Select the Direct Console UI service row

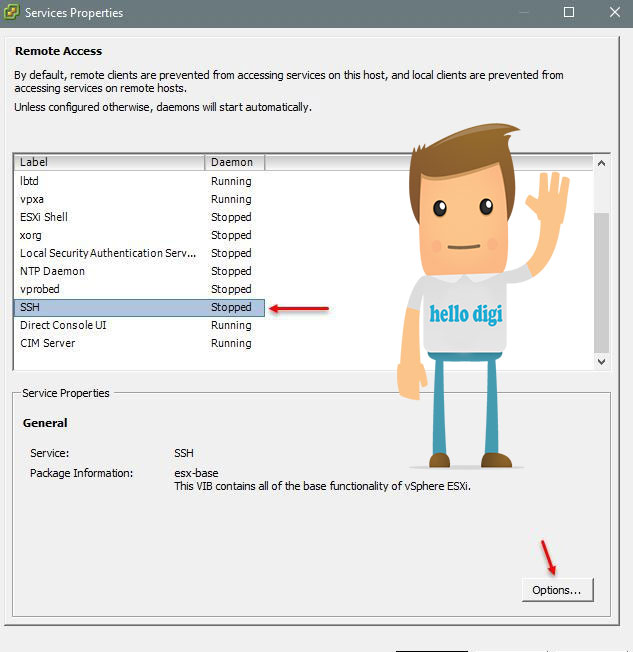[139, 325]
